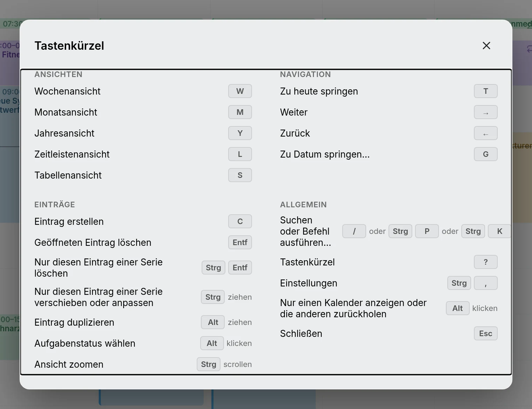Click the "K" key cap
The height and width of the screenshot is (409, 532).
tap(500, 231)
